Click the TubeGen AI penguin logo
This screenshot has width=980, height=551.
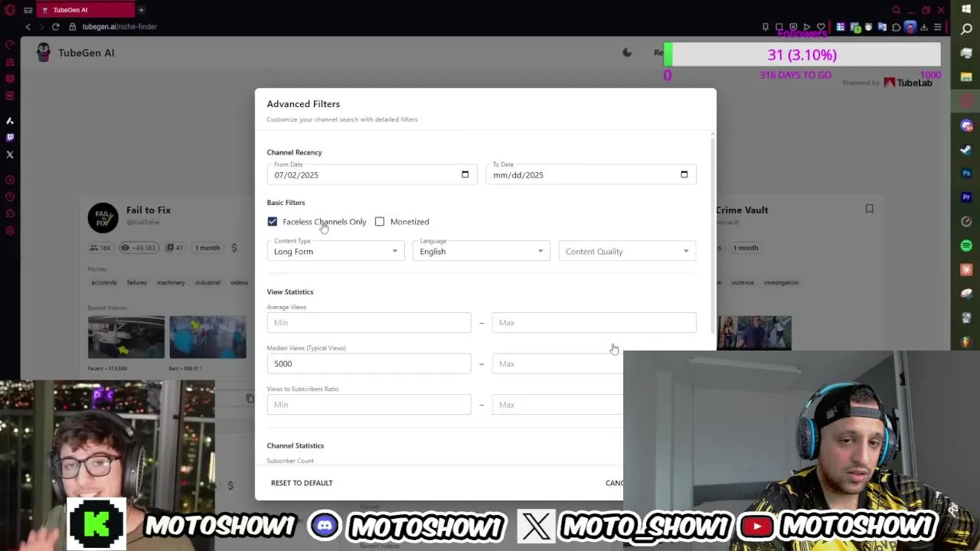point(44,52)
